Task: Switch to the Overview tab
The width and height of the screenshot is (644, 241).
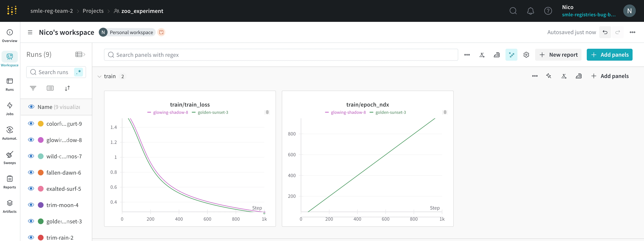Action: (x=9, y=35)
